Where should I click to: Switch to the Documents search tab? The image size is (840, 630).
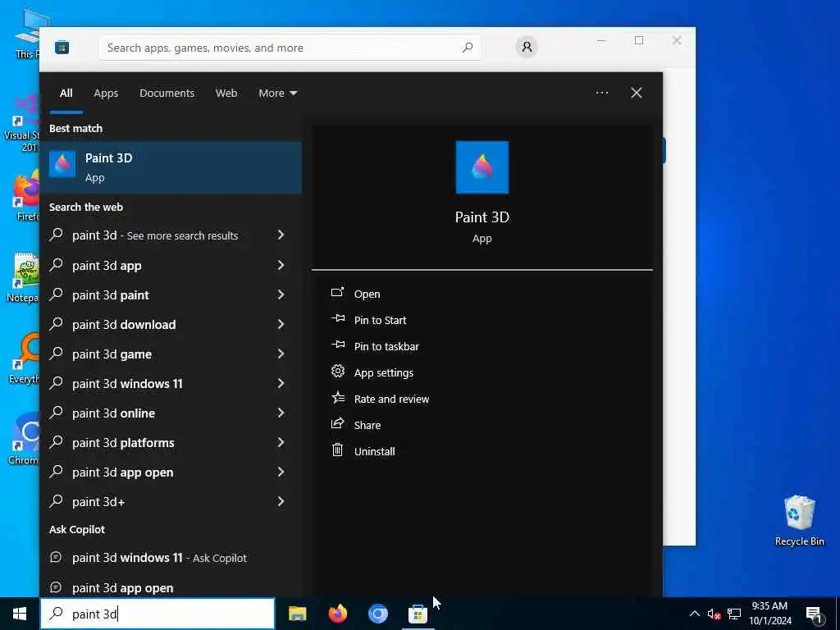[167, 93]
